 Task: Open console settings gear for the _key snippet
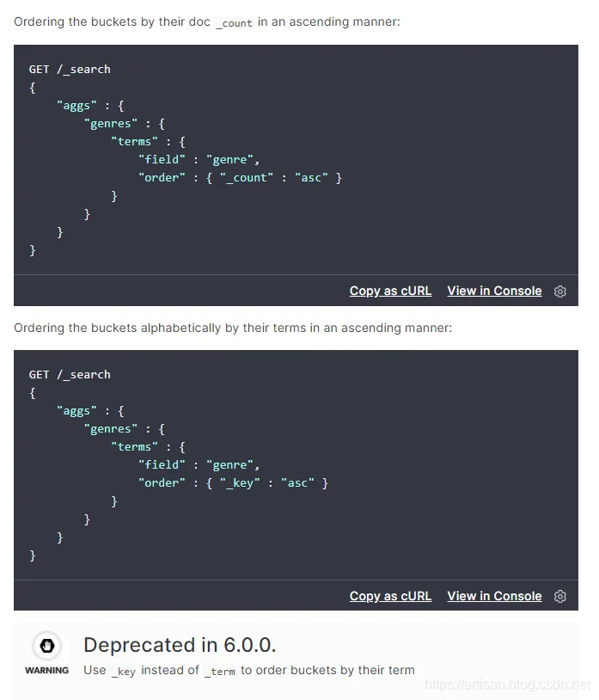(560, 597)
